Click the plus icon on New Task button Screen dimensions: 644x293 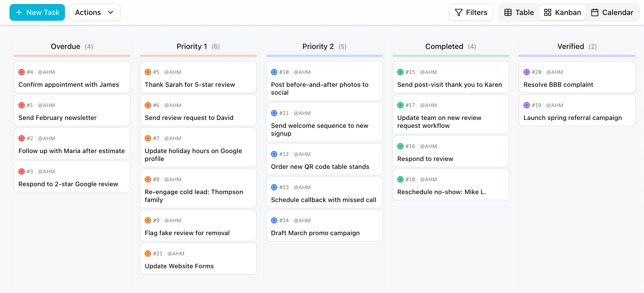pyautogui.click(x=19, y=12)
